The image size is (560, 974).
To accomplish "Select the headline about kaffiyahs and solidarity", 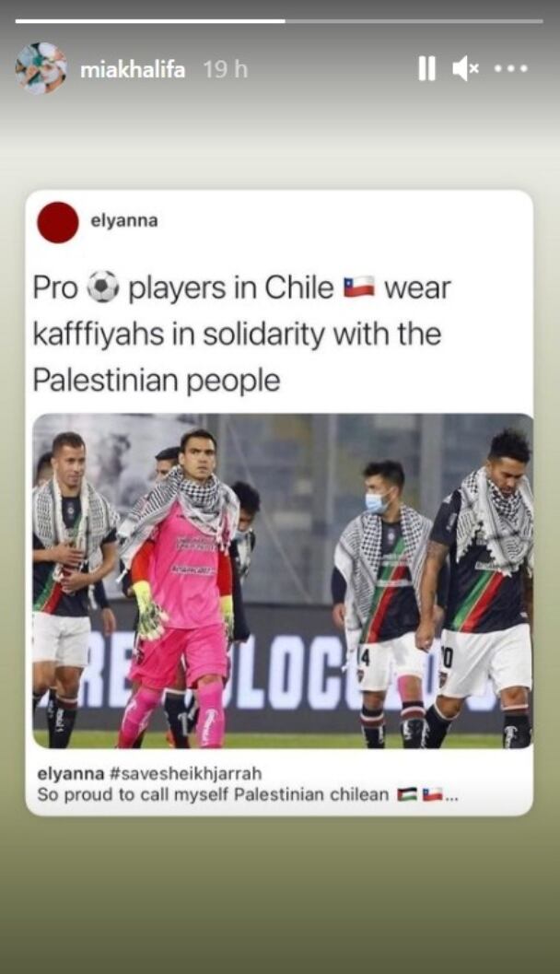I will [242, 334].
